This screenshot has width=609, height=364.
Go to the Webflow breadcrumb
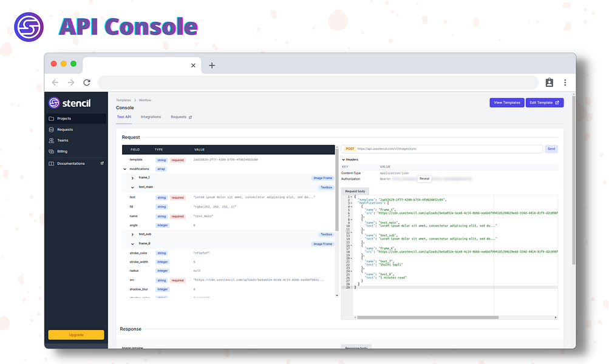pos(145,100)
